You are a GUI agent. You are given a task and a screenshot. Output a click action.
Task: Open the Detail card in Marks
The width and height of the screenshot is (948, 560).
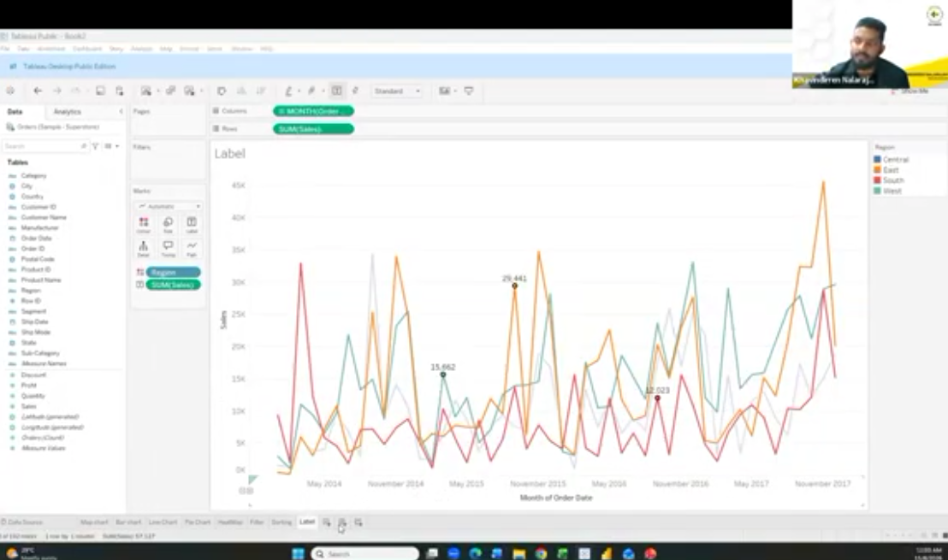[x=143, y=248]
